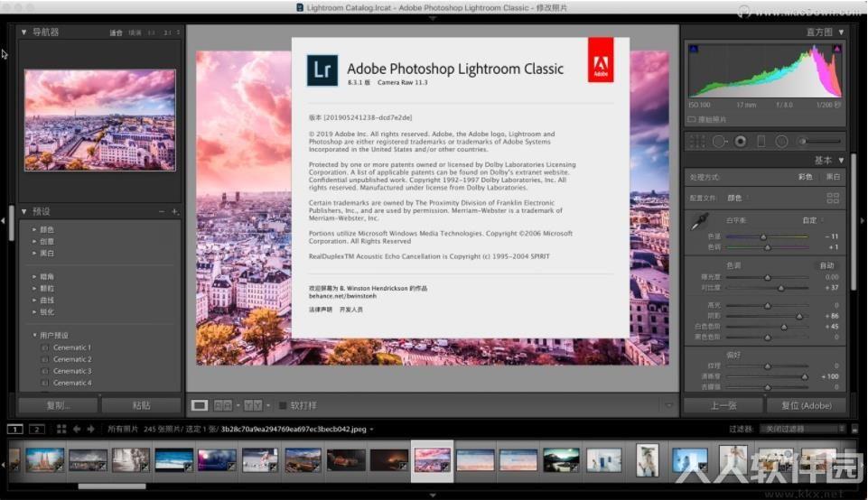Apply the Cenematic 4 preset
868x500 pixels.
[72, 383]
